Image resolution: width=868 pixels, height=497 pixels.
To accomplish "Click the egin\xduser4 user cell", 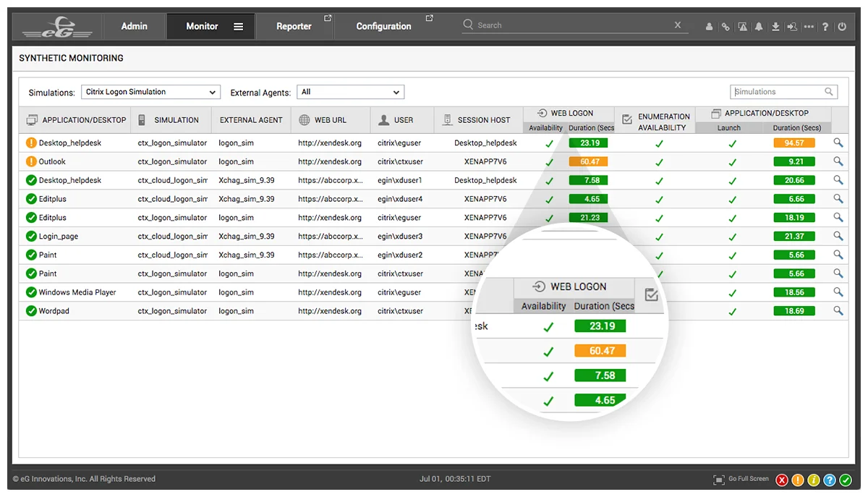I will [400, 199].
